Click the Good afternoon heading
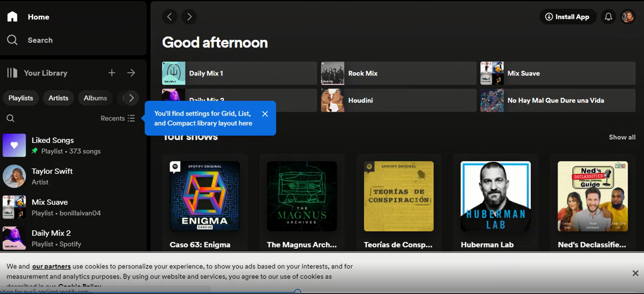Screen dimensions: 644x294 [215, 43]
